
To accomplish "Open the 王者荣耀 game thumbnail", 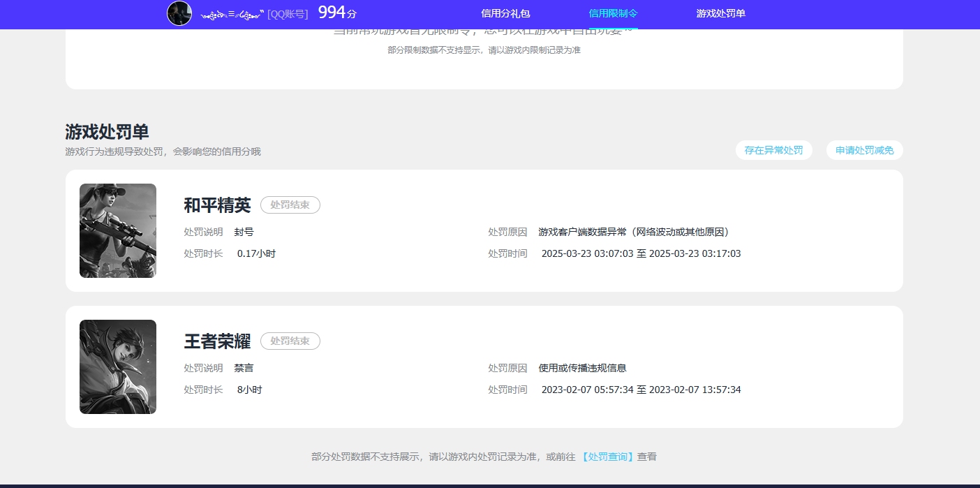I will (x=118, y=367).
